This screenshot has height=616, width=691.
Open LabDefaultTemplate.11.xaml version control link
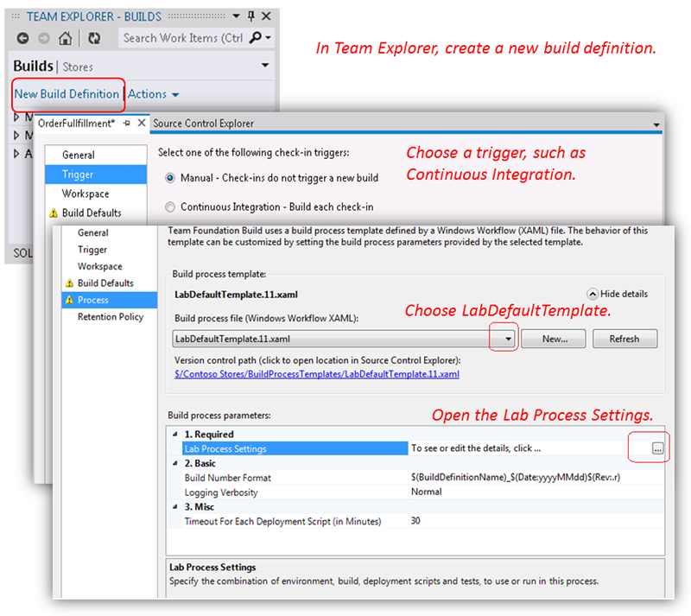tap(317, 374)
